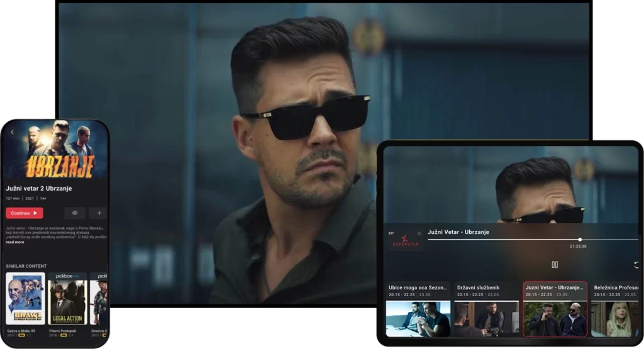This screenshot has height=349, width=644.
Task: Tap the back arrow on phone screen
Action: pyautogui.click(x=13, y=132)
